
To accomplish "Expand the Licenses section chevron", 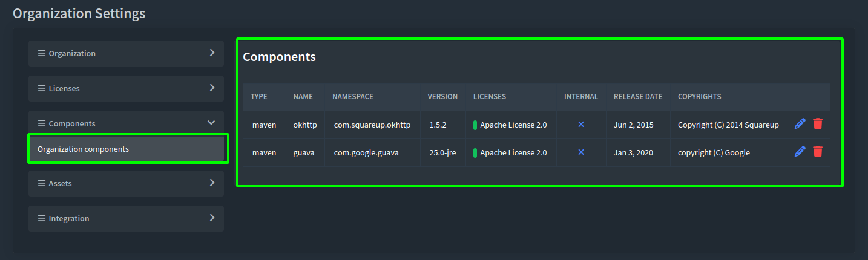I will (212, 88).
